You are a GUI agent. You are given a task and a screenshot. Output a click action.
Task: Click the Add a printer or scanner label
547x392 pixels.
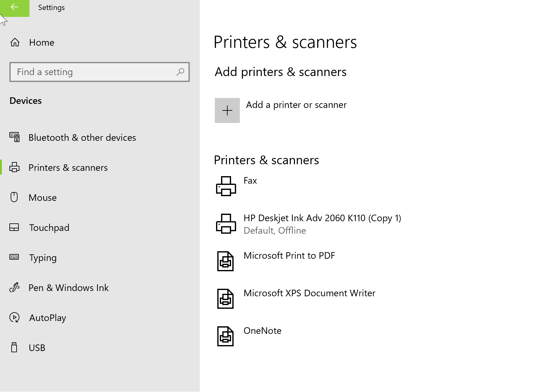[296, 105]
